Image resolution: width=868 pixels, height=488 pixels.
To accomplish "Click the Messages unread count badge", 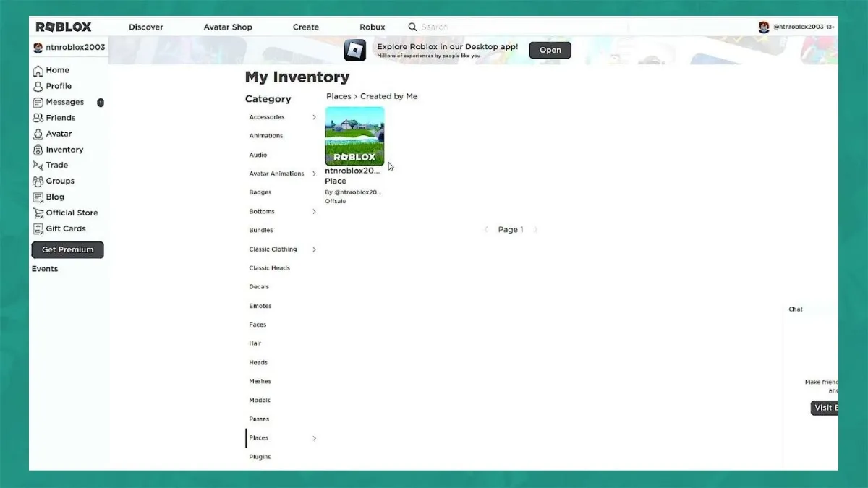I will (101, 103).
